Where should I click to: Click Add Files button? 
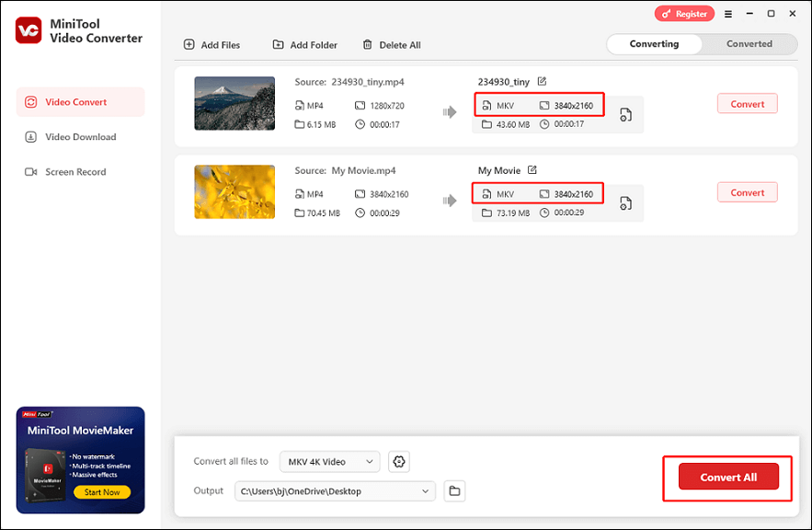pos(212,45)
